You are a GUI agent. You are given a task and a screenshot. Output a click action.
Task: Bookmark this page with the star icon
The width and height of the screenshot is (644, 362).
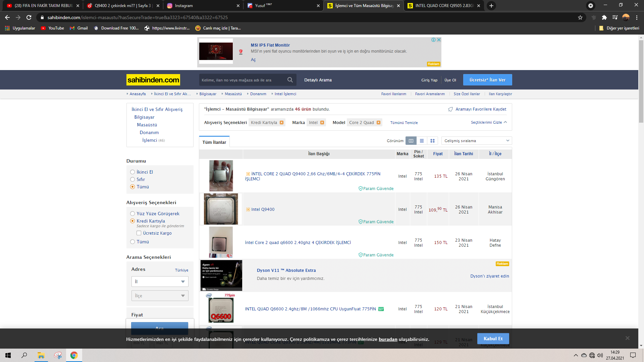tap(580, 17)
